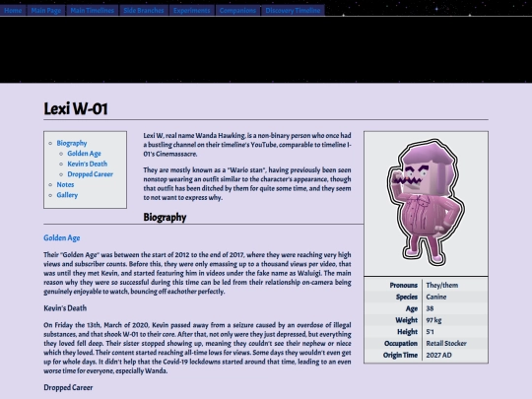This screenshot has width=532, height=399.
Task: Click the Pronouns label in the infobox
Action: [403, 285]
